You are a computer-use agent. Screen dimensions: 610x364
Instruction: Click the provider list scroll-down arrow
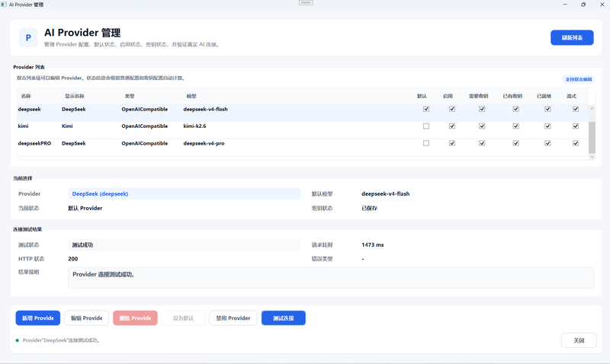point(592,157)
